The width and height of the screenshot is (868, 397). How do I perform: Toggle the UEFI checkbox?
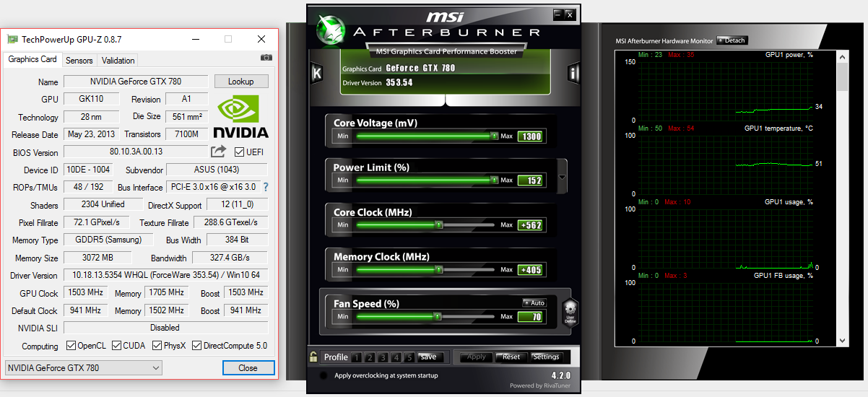point(240,152)
